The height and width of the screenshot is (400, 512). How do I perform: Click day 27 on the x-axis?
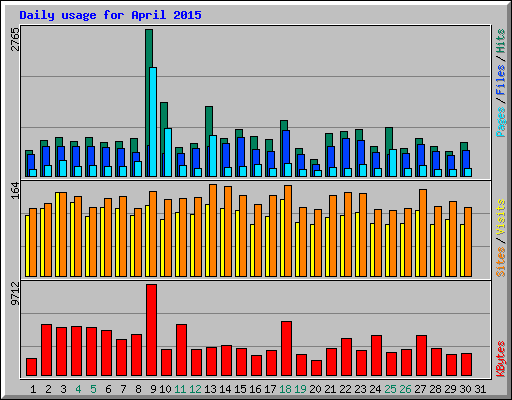coord(420,389)
